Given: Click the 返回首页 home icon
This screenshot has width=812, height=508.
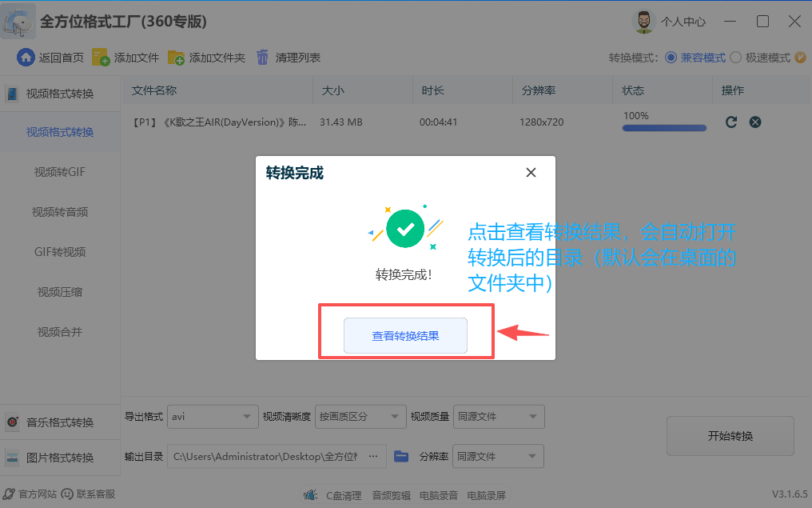Looking at the screenshot, I should point(24,57).
